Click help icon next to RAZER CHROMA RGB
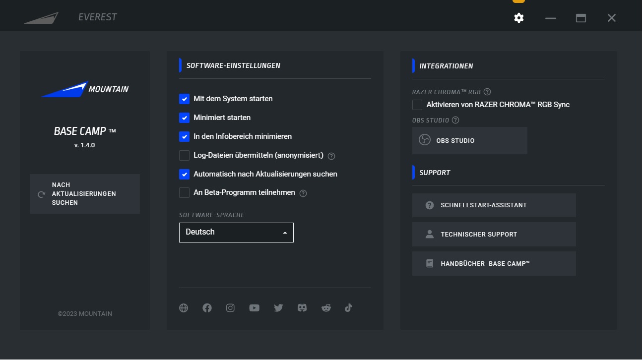Viewport: 644px width, 360px height. 487,92
